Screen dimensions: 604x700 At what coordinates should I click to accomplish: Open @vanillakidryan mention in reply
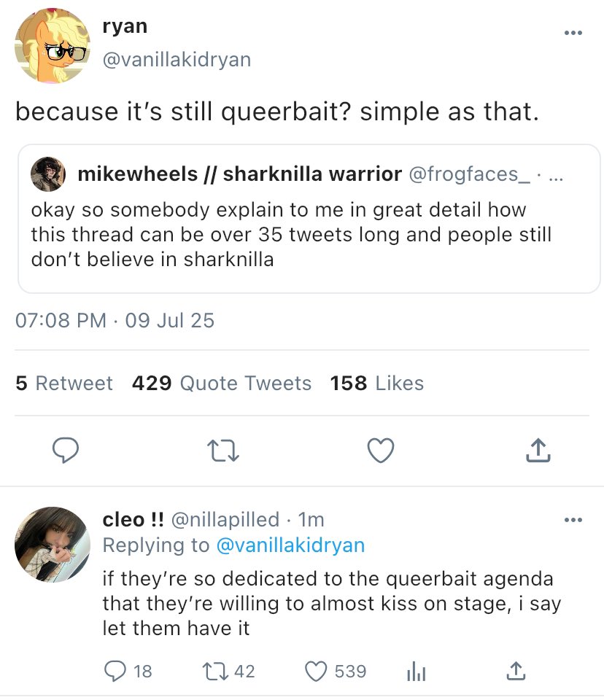[x=290, y=545]
